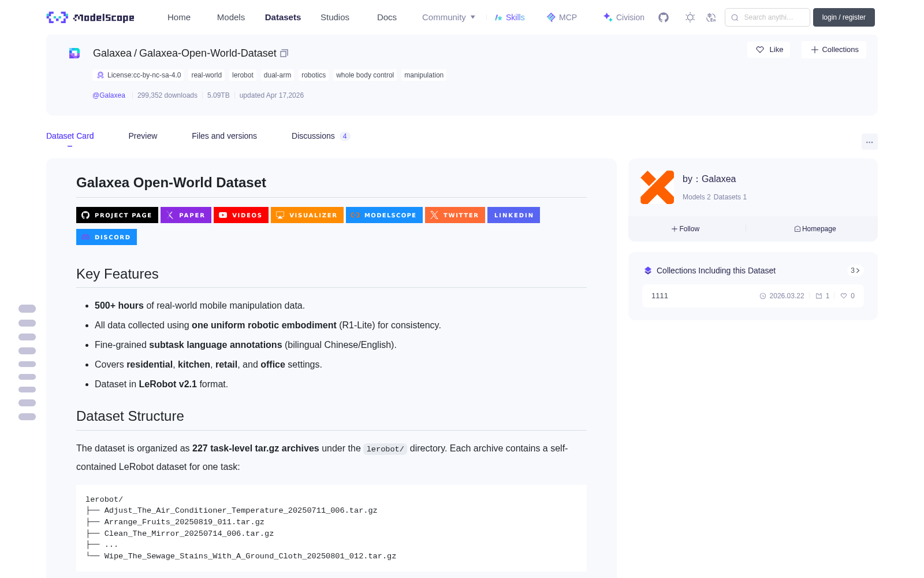Open Docs navigation item
The image size is (924, 578).
(387, 17)
